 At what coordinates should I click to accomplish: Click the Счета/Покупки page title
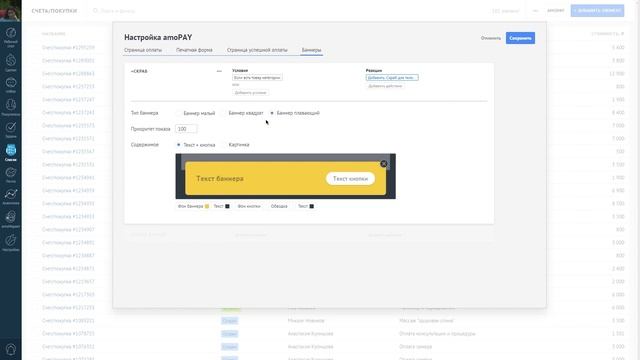point(54,11)
